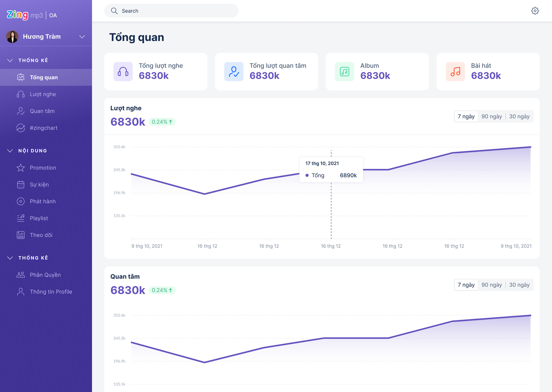This screenshot has width=552, height=392.
Task: Click the #zingchart trend icon in sidebar
Action: click(x=21, y=128)
